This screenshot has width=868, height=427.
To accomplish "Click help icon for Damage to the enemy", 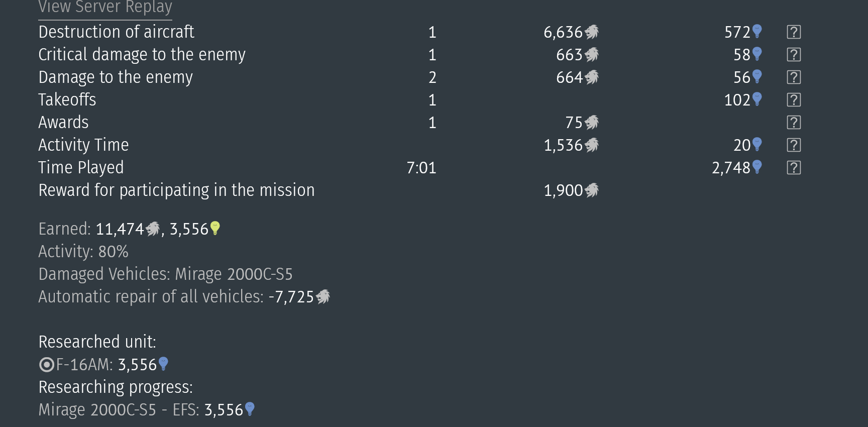I will pyautogui.click(x=794, y=77).
